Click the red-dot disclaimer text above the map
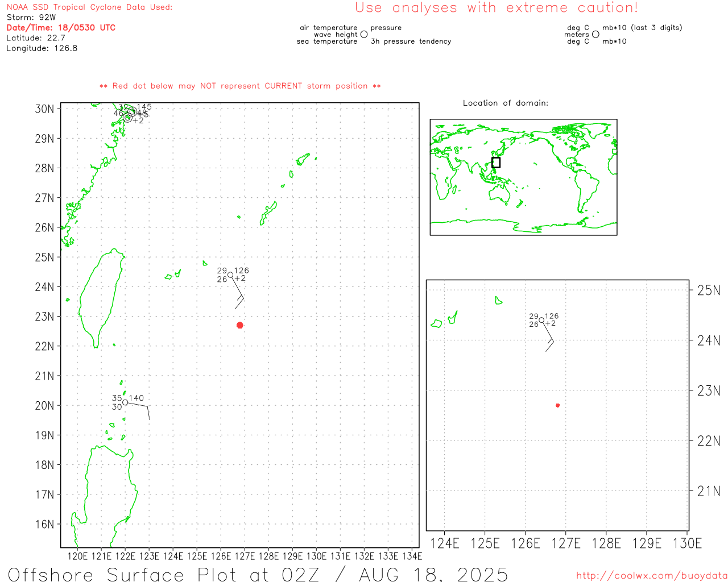Image resolution: width=728 pixels, height=582 pixels. coord(240,86)
